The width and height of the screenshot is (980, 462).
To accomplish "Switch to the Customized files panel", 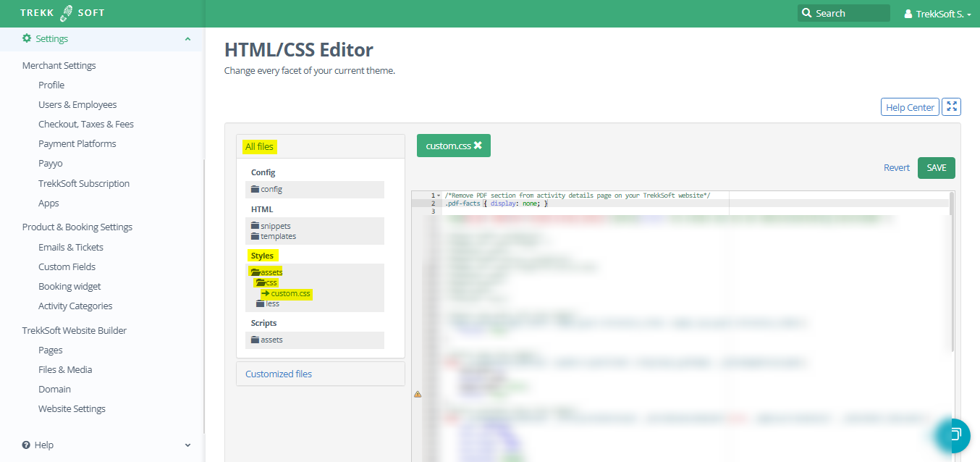I will pos(279,374).
